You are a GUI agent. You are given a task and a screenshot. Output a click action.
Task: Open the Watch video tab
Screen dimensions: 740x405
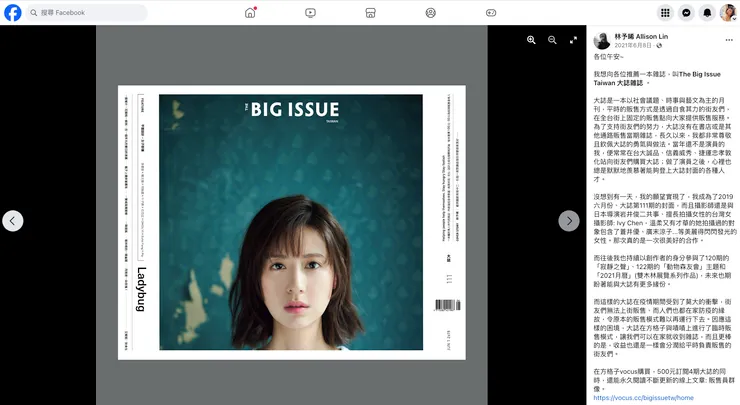click(310, 13)
